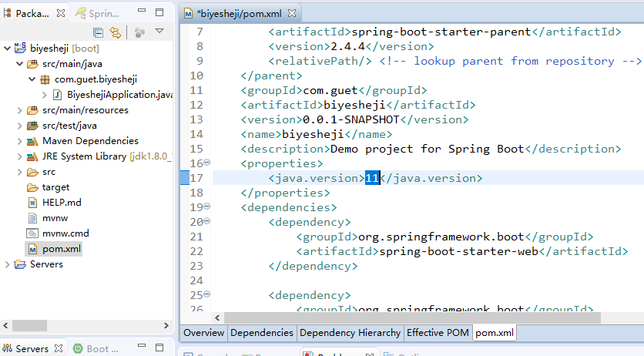Open the Dependency Hierarchy tab
Image resolution: width=644 pixels, height=356 pixels.
pos(350,333)
